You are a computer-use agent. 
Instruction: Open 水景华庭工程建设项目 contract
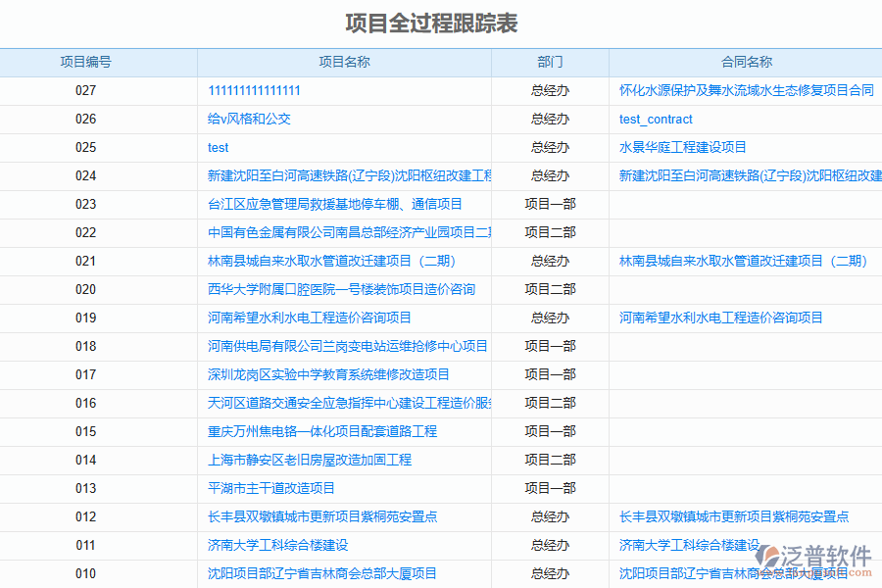tap(684, 147)
